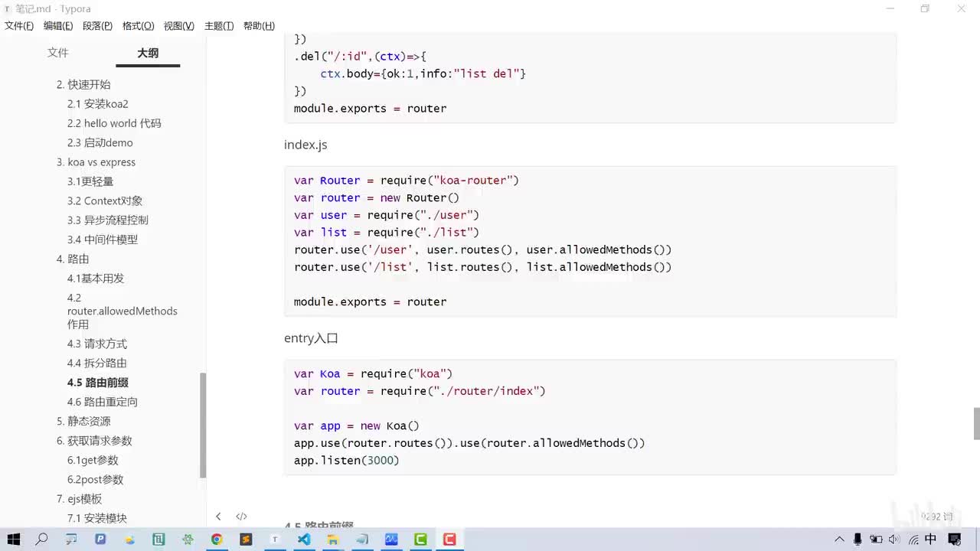The image size is (980, 551).
Task: Jump to 4.4 拆分路由 section
Action: click(x=97, y=364)
